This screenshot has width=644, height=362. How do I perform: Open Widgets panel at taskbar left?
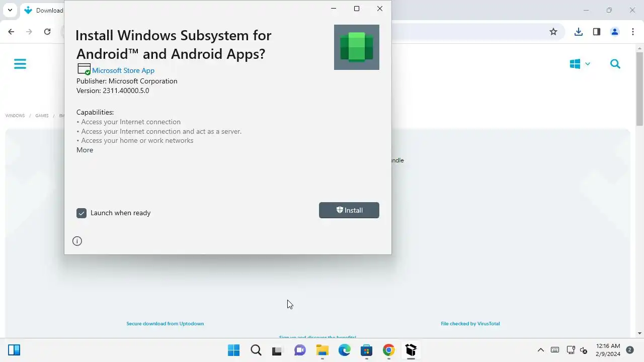pos(14,350)
